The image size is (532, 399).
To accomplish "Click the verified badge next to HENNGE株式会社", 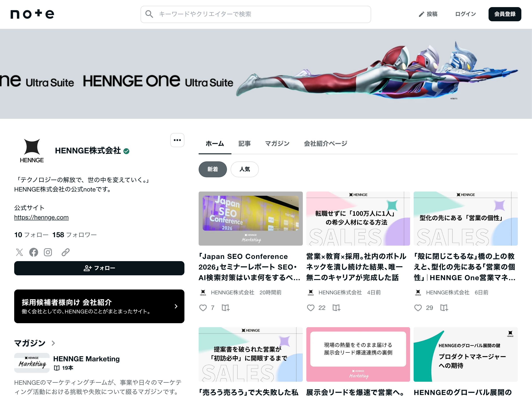I will [126, 151].
